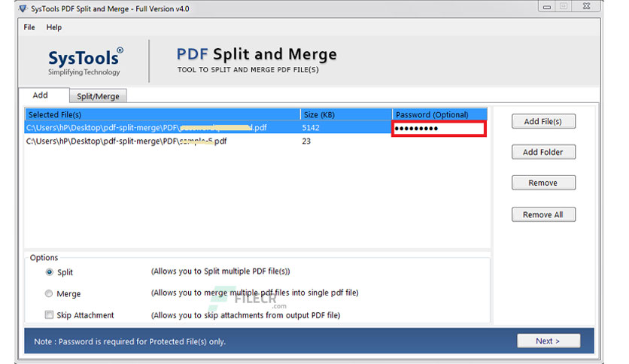
Task: Click the size value 5142
Action: 311,128
